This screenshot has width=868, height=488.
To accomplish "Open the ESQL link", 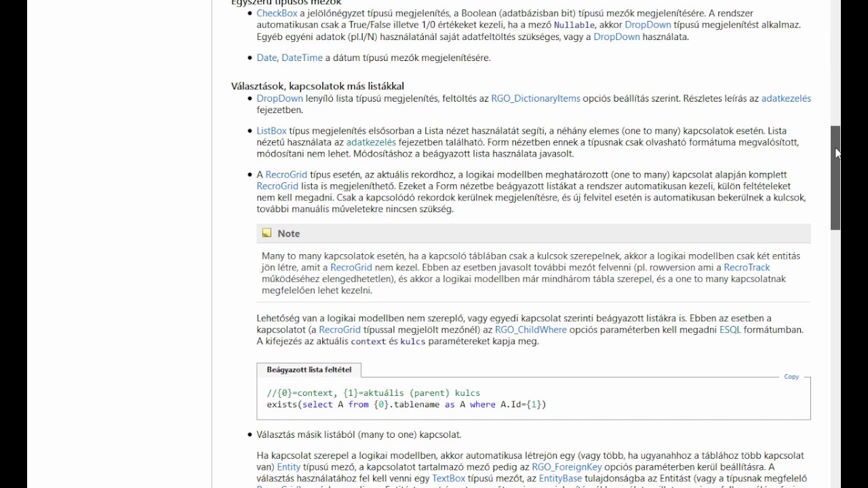I will click(730, 329).
